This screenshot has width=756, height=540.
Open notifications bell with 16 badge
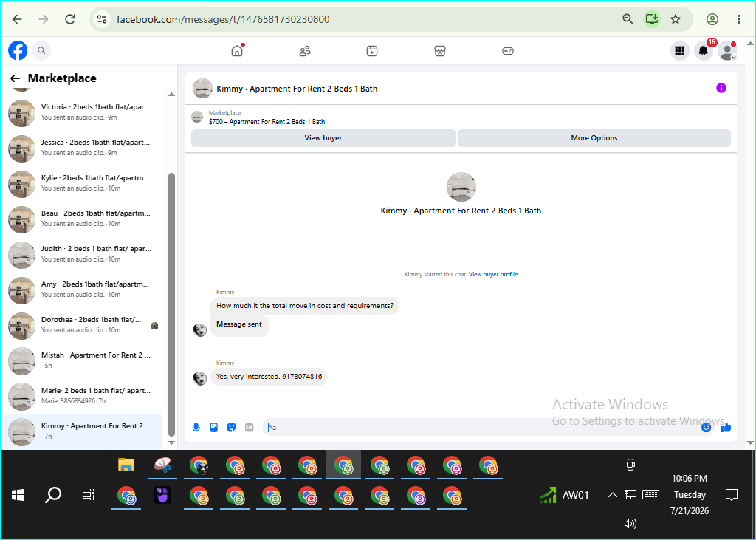click(x=704, y=51)
